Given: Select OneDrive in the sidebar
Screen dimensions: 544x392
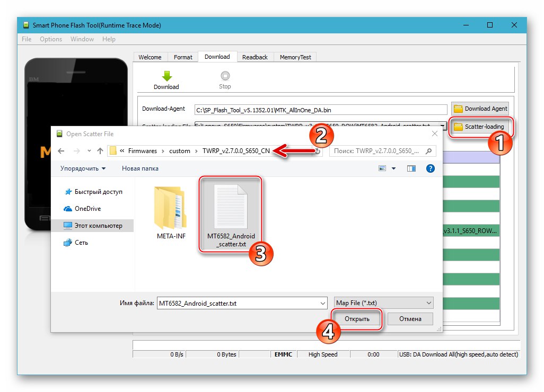Looking at the screenshot, I should tap(83, 209).
